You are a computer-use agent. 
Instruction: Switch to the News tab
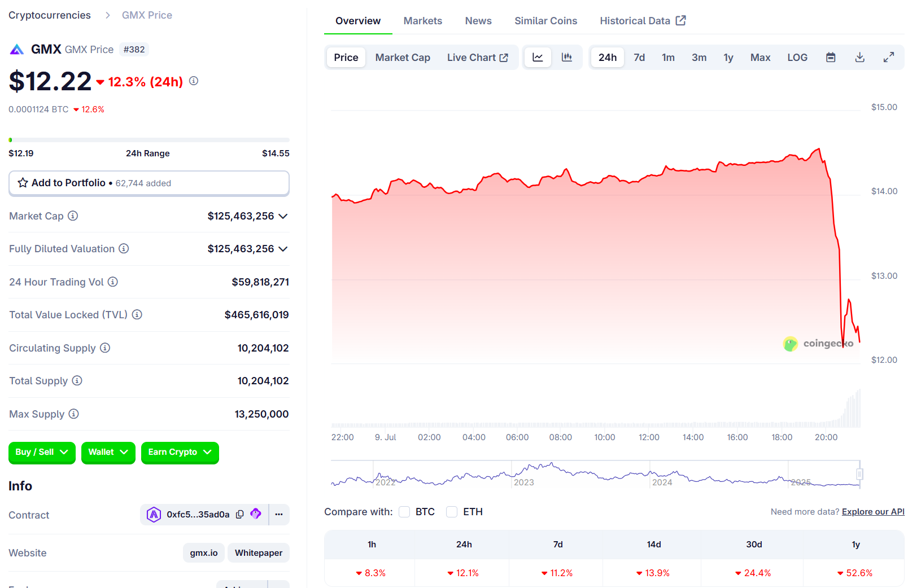coord(478,21)
